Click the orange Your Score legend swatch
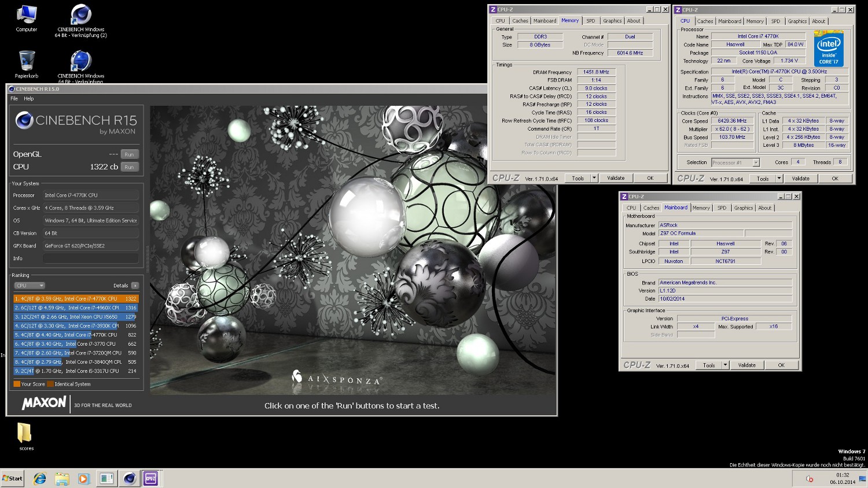This screenshot has width=868, height=488. 17,384
